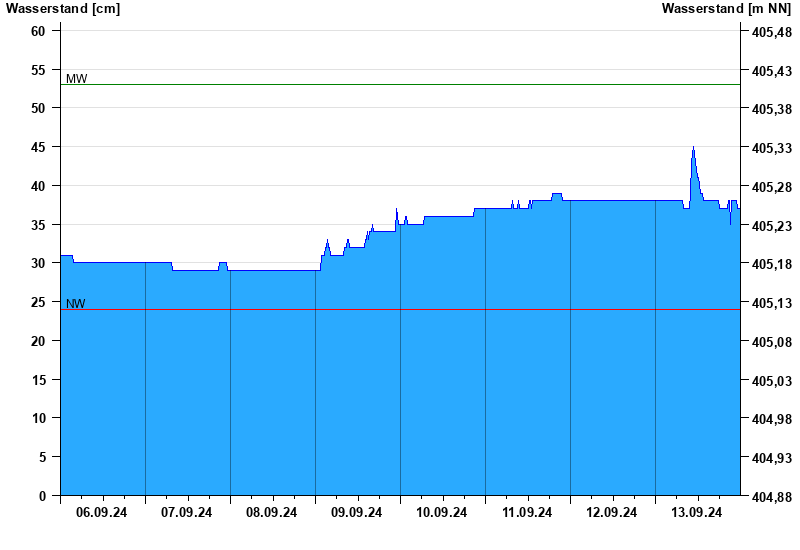
Task: Click the NW label above the red line
Action: pyautogui.click(x=76, y=304)
